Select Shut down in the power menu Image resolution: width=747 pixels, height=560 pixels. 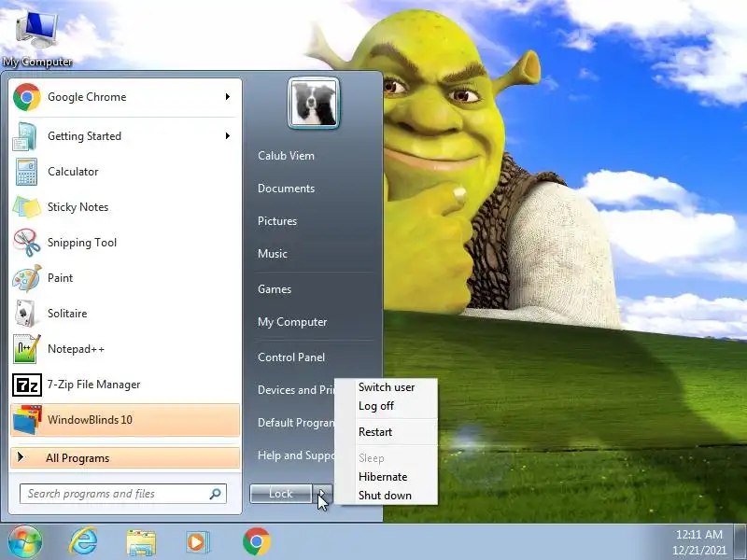tap(385, 496)
